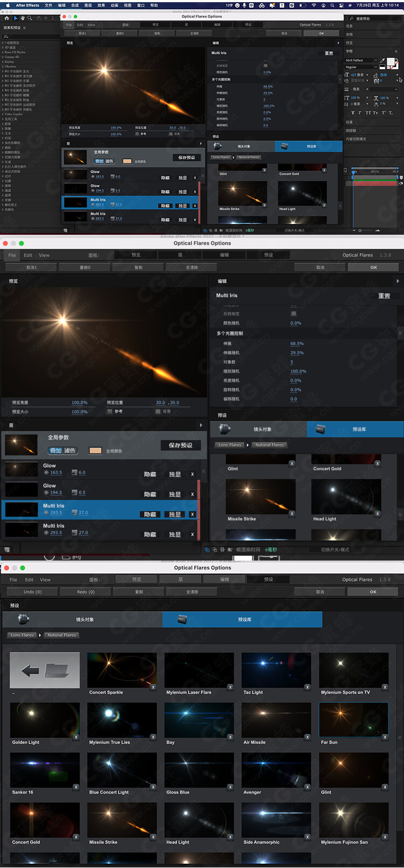Toggle 隐藏 on Glow 163.5 row, middle window
Image resolution: width=404 pixels, height=868 pixels.
pos(150,474)
